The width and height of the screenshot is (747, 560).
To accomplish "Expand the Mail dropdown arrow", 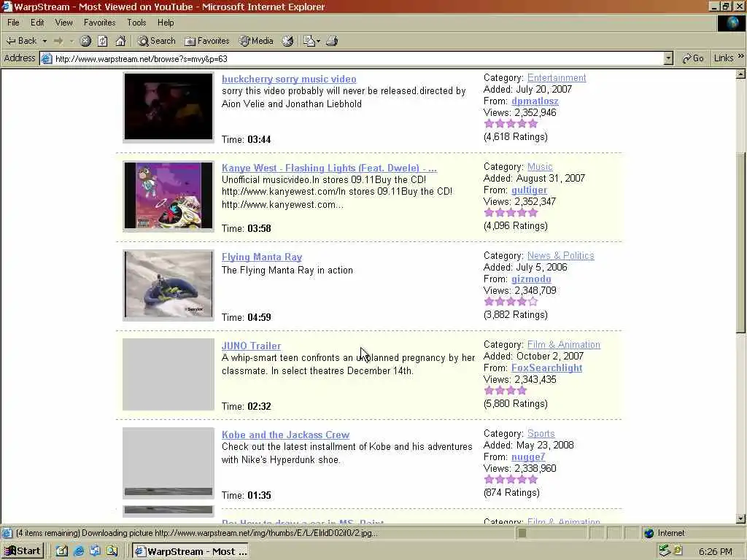I will point(318,41).
